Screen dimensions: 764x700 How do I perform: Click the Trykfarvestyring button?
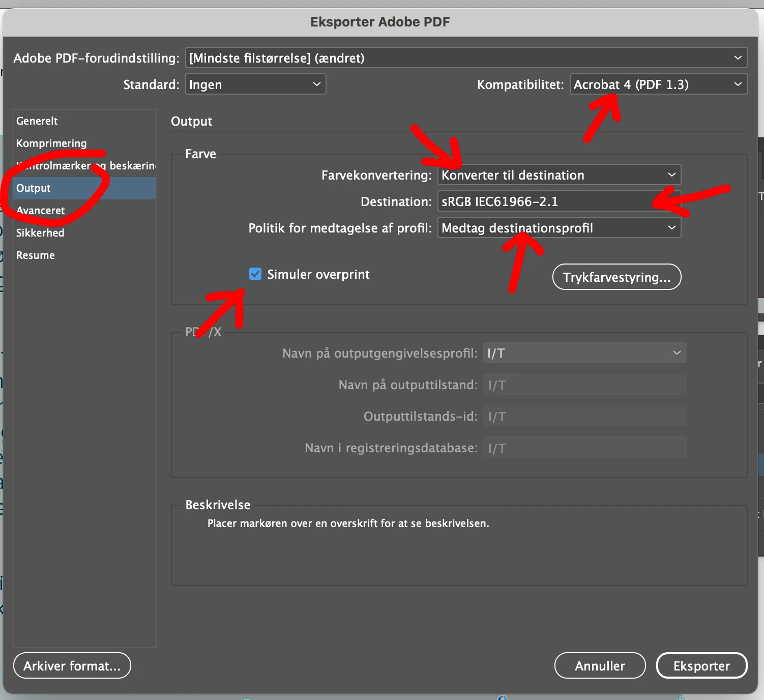pyautogui.click(x=616, y=277)
